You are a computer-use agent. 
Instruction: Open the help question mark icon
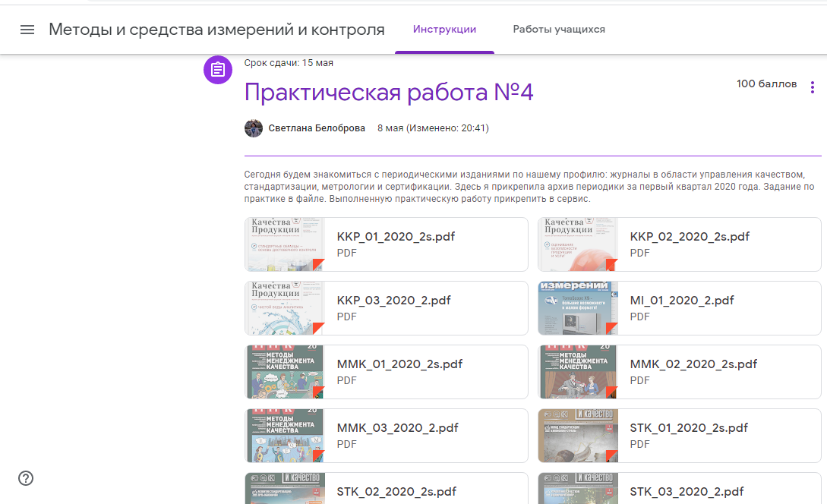click(26, 478)
